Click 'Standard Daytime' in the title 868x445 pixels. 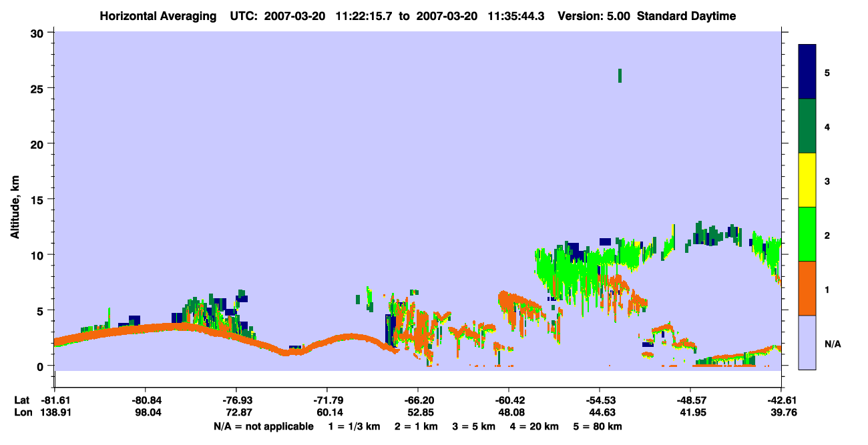[686, 16]
